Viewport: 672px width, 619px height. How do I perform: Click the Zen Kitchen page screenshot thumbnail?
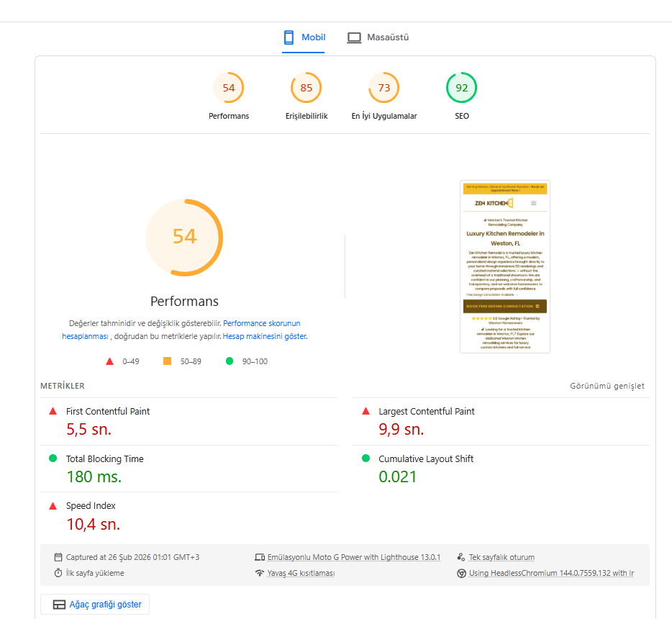[505, 266]
